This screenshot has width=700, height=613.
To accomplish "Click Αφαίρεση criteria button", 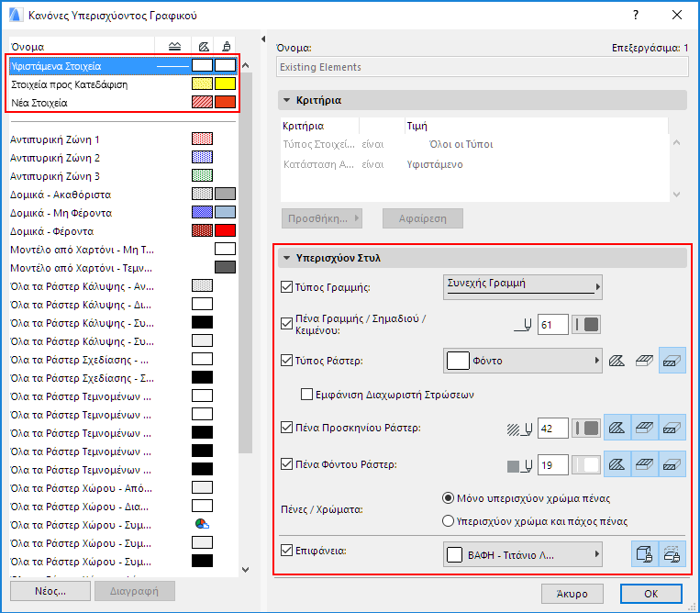I will point(423,218).
